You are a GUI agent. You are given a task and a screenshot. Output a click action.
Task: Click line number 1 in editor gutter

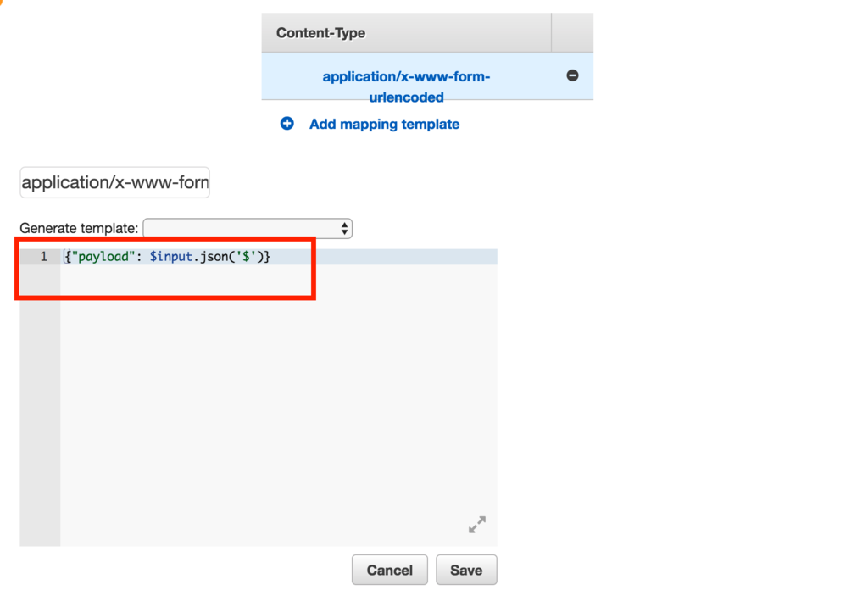click(43, 256)
